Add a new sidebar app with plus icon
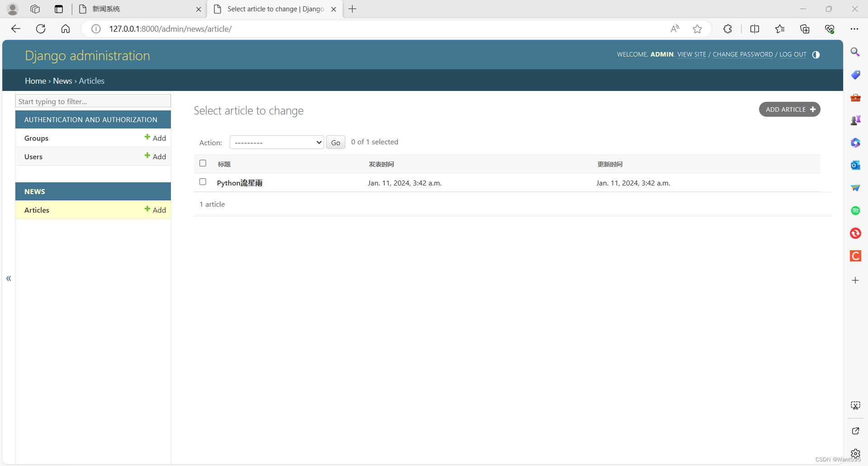868x466 pixels. 855,281
